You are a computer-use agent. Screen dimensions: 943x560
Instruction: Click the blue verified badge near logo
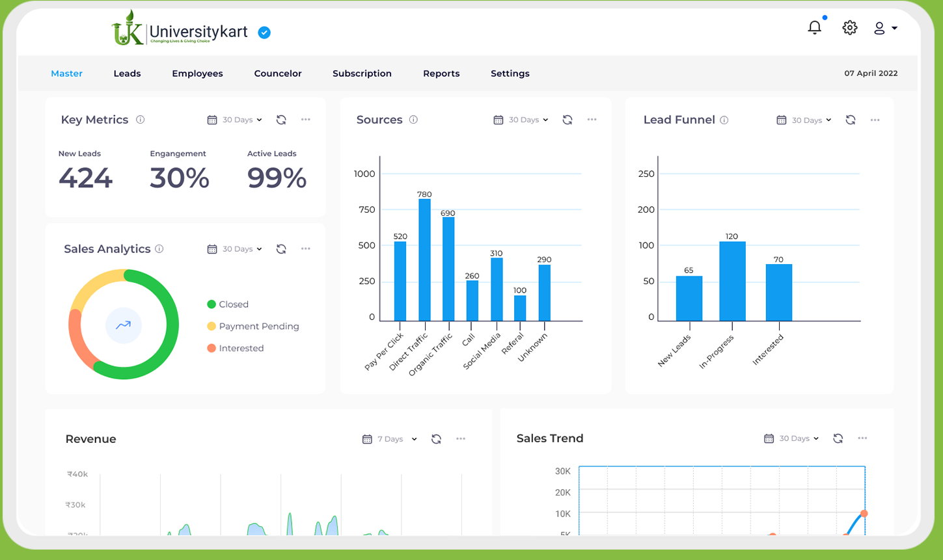pos(264,33)
